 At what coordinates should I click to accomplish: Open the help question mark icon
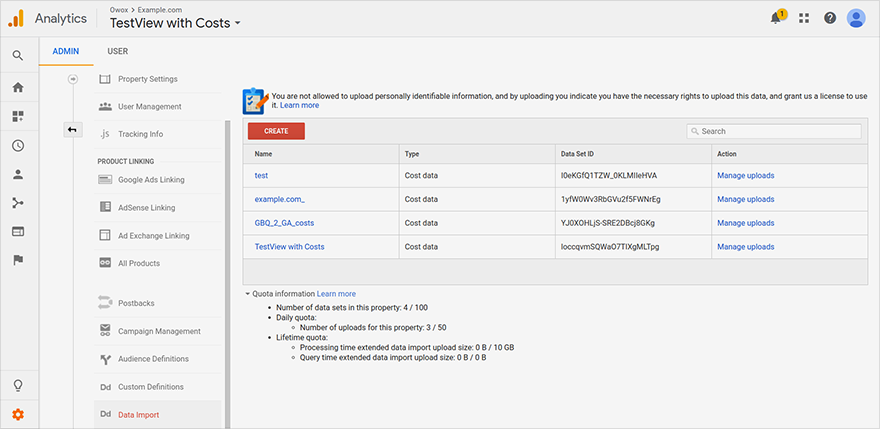(x=830, y=18)
